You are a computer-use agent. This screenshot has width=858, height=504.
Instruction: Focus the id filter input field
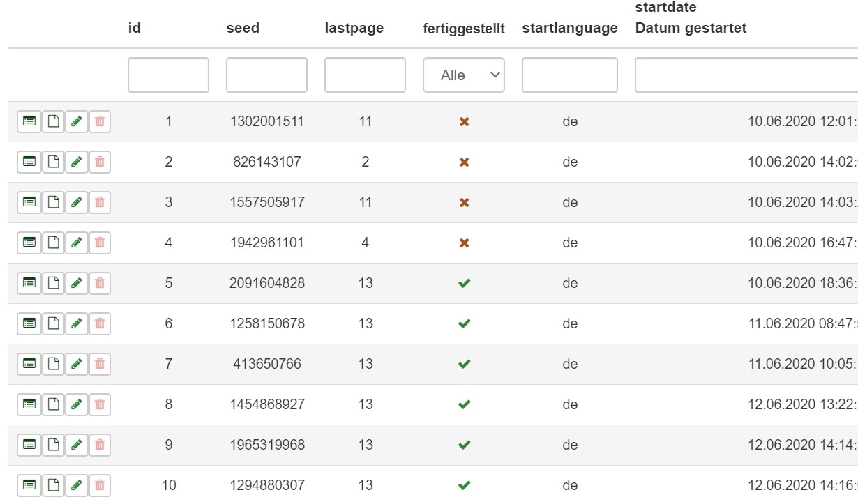(168, 75)
